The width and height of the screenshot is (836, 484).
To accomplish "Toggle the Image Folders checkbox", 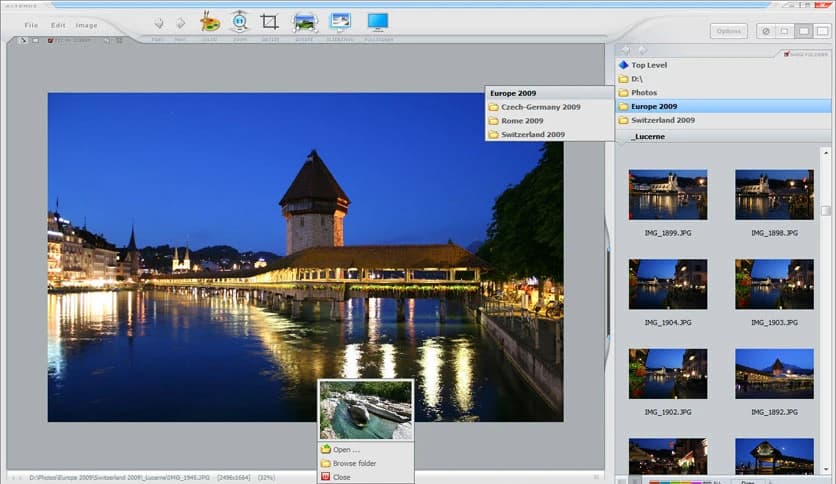I will coord(786,54).
